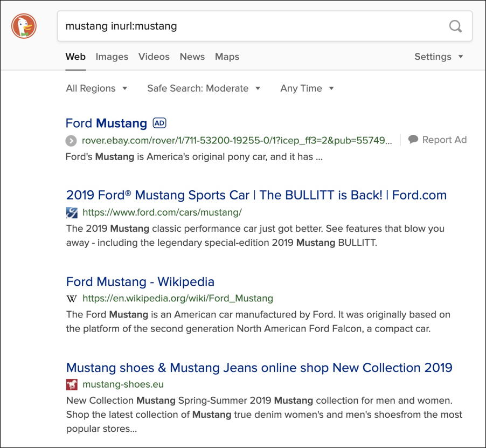Open the Ford Mustang - Wikipedia result
Image resolution: width=486 pixels, height=448 pixels.
(140, 281)
